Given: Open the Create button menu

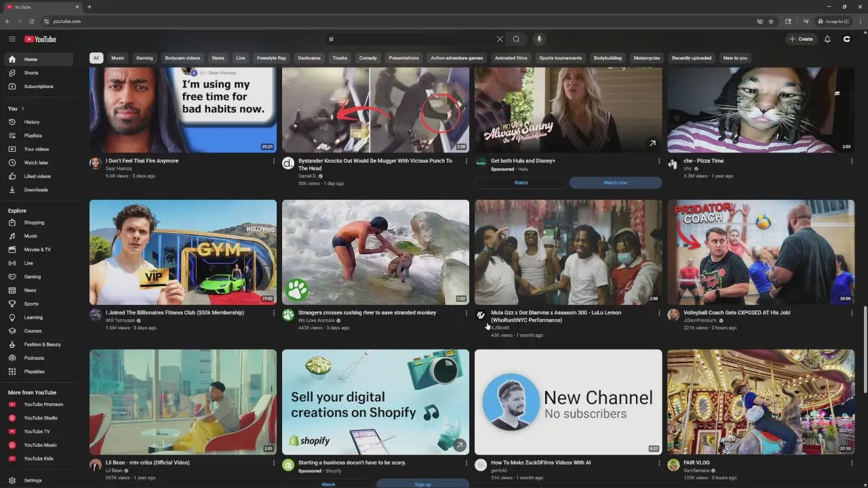Looking at the screenshot, I should click(801, 39).
